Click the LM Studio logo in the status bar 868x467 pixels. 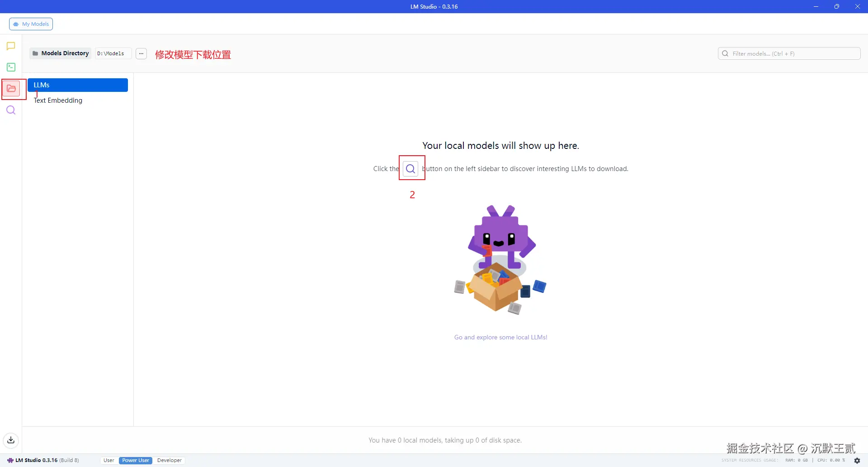tap(10, 460)
